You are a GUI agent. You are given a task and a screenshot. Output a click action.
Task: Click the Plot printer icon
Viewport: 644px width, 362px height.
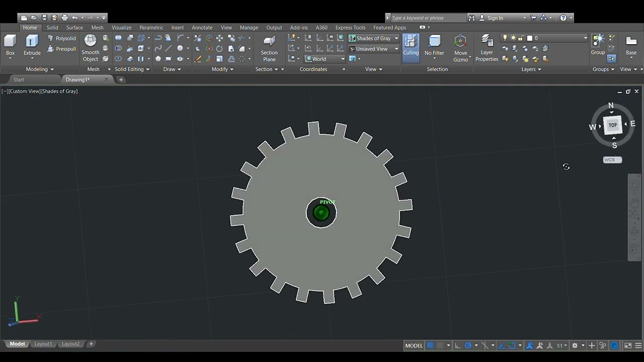64,18
